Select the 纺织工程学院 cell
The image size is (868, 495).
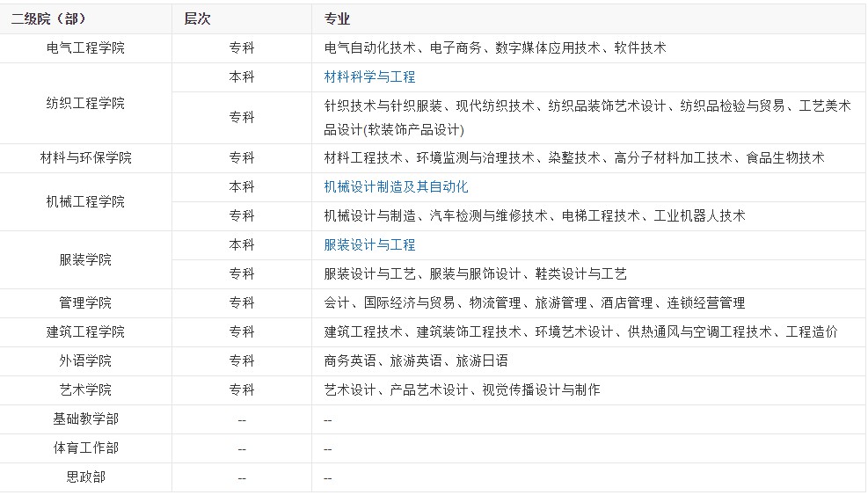click(x=85, y=104)
